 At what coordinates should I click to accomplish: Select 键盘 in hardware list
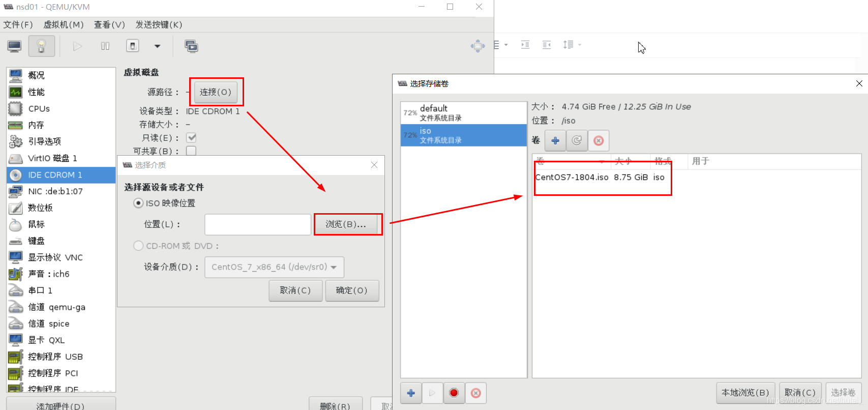click(x=61, y=241)
